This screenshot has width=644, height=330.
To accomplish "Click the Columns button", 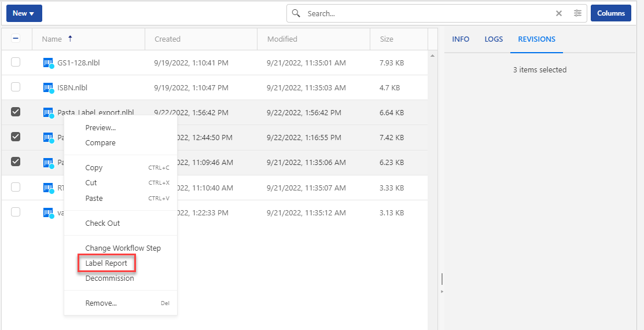I will coord(610,13).
